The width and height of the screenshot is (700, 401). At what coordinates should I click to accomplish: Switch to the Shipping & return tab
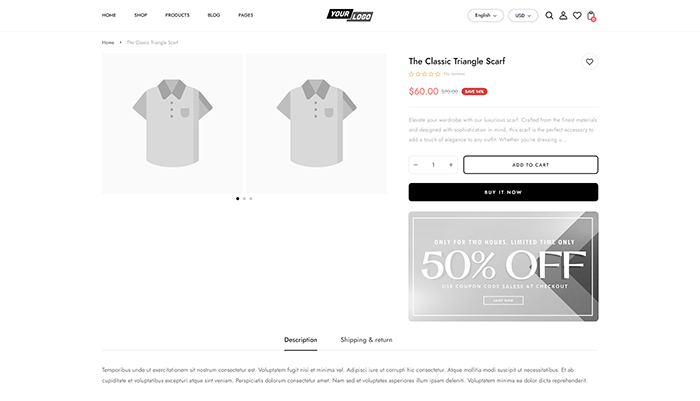(x=366, y=340)
